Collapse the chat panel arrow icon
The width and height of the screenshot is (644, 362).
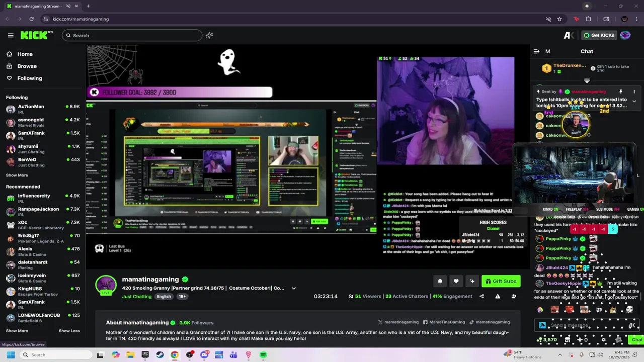pos(536,51)
